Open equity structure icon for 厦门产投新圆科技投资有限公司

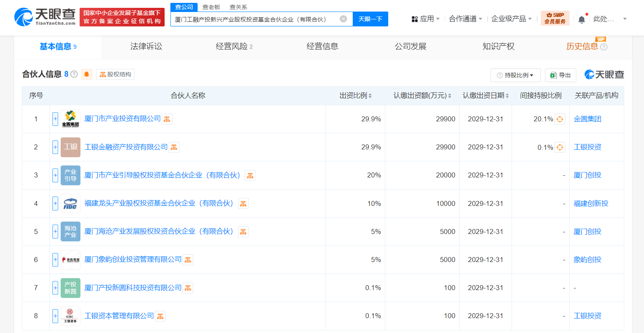[188, 288]
